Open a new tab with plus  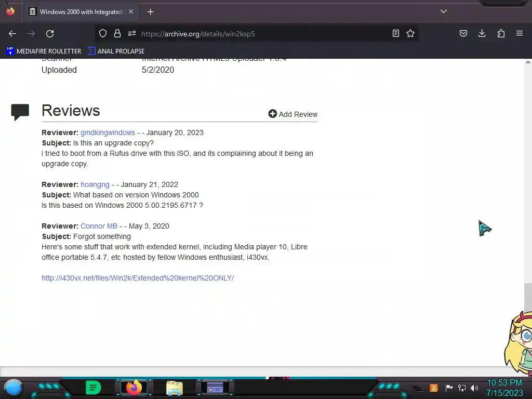150,12
